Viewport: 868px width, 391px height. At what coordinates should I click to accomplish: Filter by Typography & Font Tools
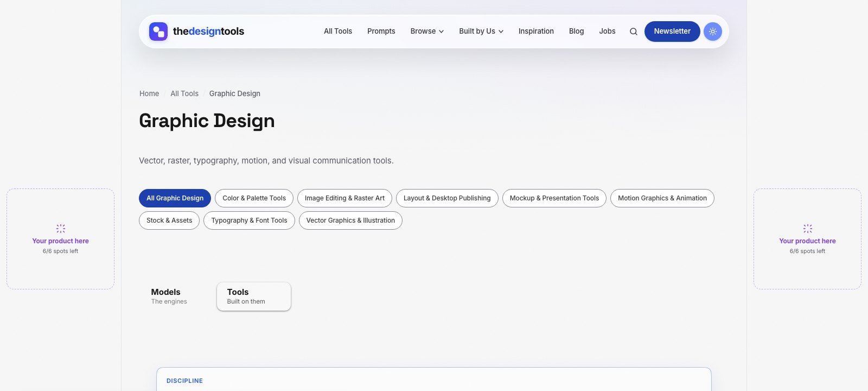coord(249,220)
